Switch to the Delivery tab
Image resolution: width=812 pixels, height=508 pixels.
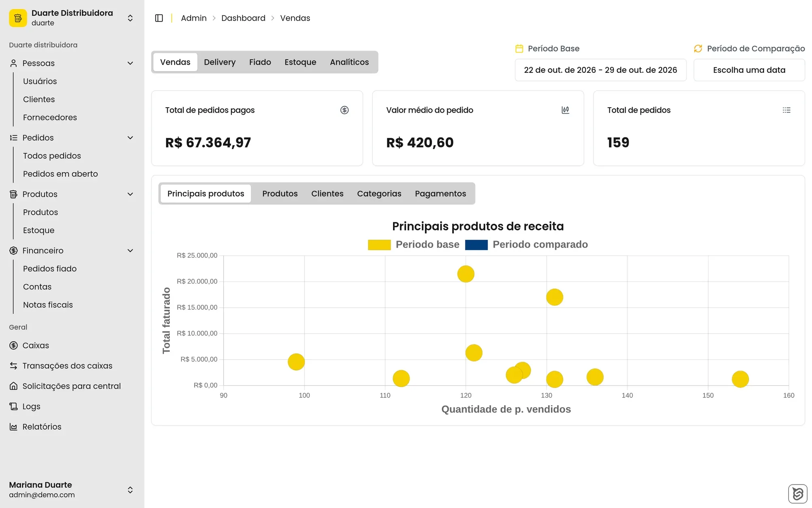(x=220, y=62)
